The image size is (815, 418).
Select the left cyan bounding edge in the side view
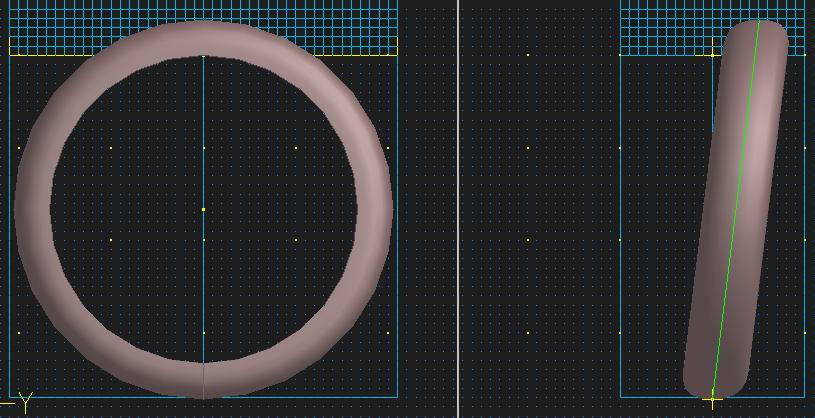(620, 250)
